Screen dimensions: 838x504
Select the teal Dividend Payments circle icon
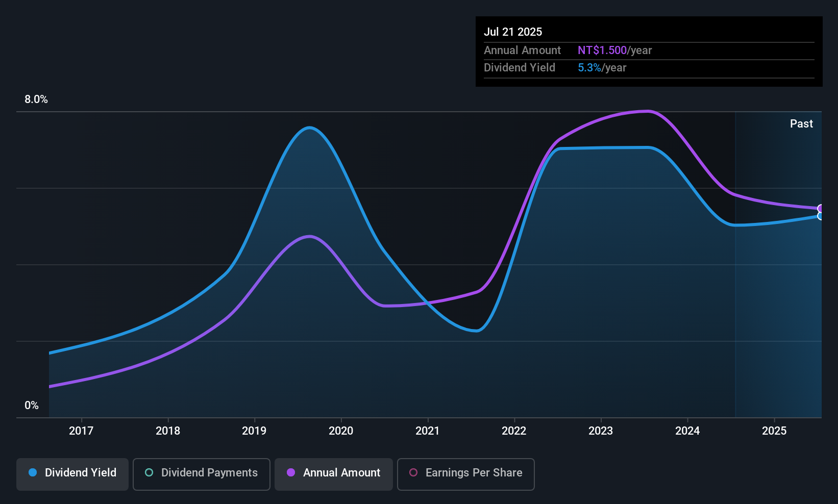click(149, 473)
